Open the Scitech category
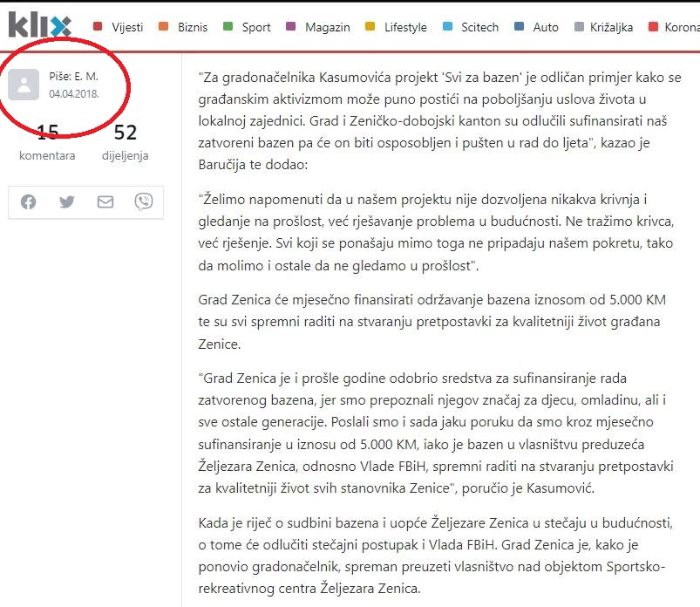 click(x=472, y=27)
